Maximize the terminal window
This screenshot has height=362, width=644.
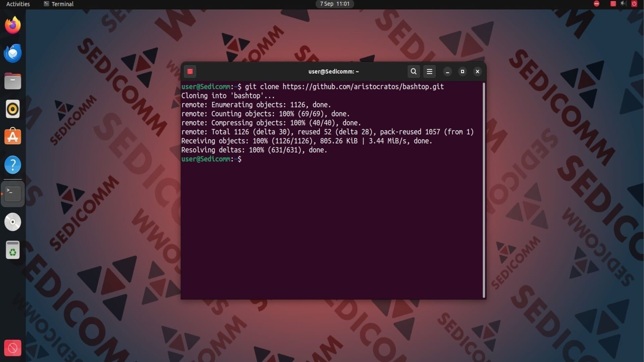pyautogui.click(x=462, y=71)
